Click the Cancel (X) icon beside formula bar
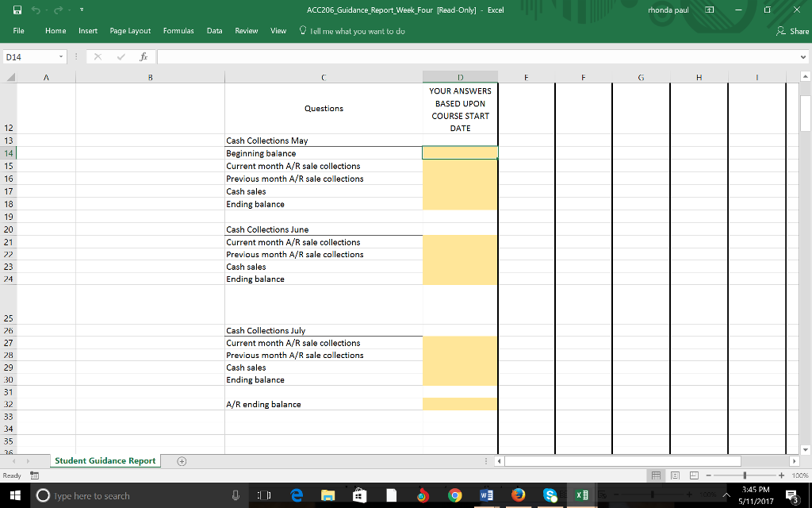The width and height of the screenshot is (812, 508). point(99,56)
